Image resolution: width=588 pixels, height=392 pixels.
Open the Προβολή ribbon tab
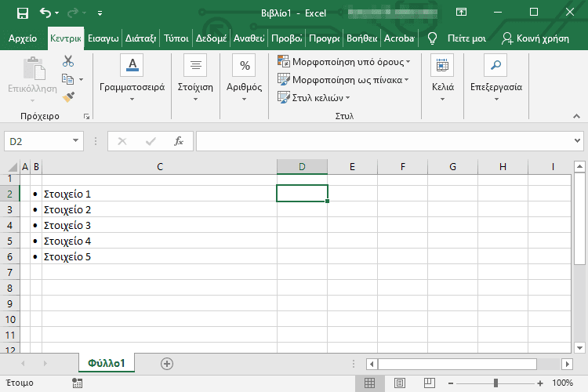(287, 38)
